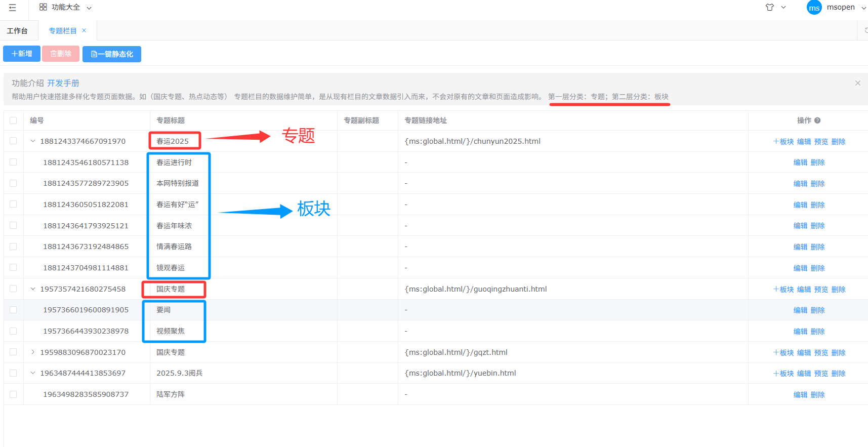Dismiss the 功能介绍 info banner

(857, 83)
